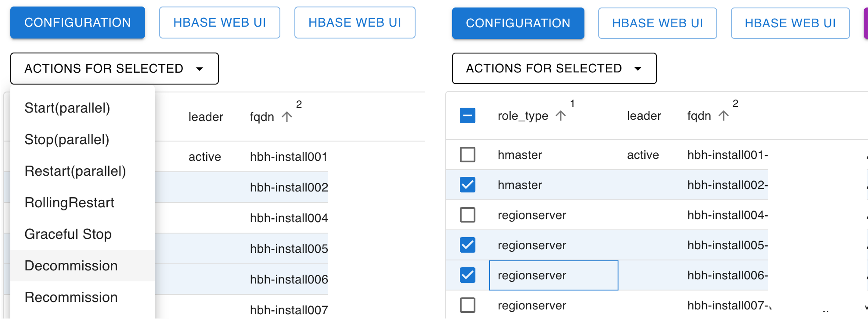This screenshot has height=319, width=868.
Task: Open second HBase Web UI button, right panel
Action: point(790,23)
